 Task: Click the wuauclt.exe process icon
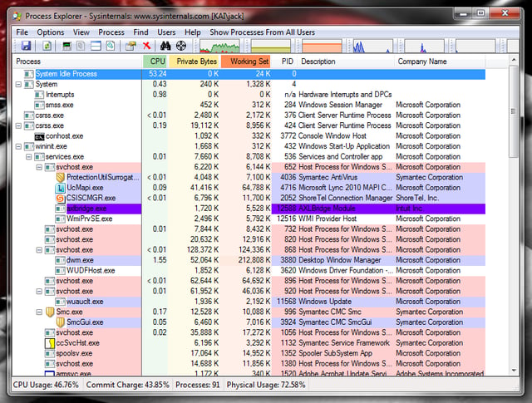click(x=61, y=302)
